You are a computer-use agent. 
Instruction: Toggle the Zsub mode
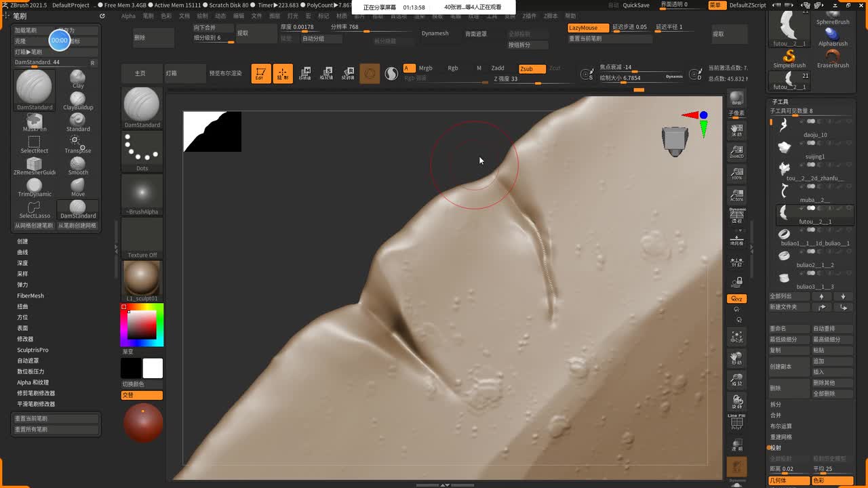pos(532,68)
